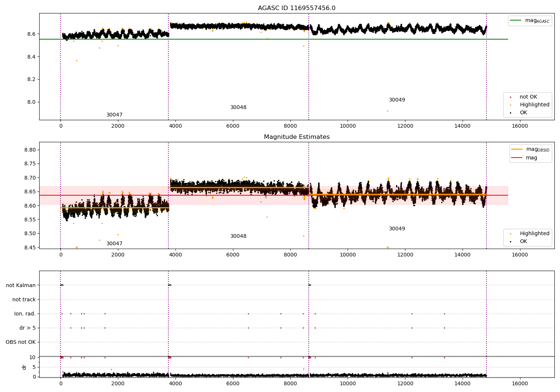The height and width of the screenshot is (392, 560).
Task: Click the 14000 x-axis tick on middle plot
Action: (x=463, y=255)
